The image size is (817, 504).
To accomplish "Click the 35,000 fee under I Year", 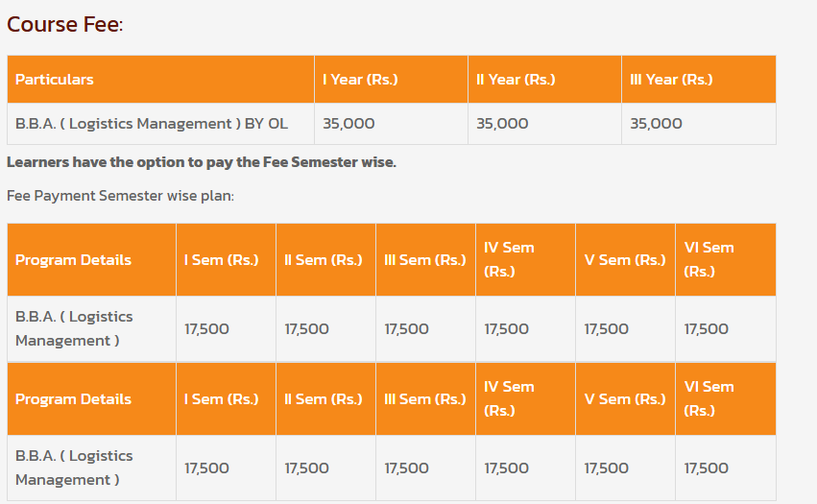I will (348, 124).
